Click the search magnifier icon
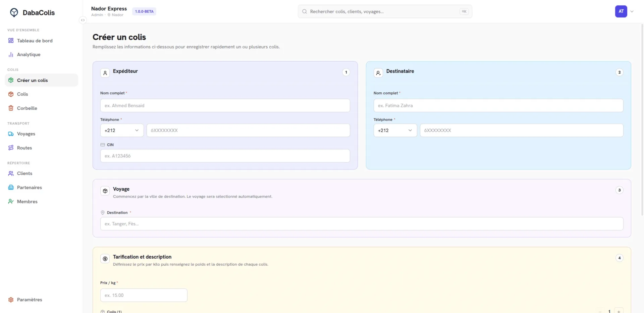 coord(305,11)
